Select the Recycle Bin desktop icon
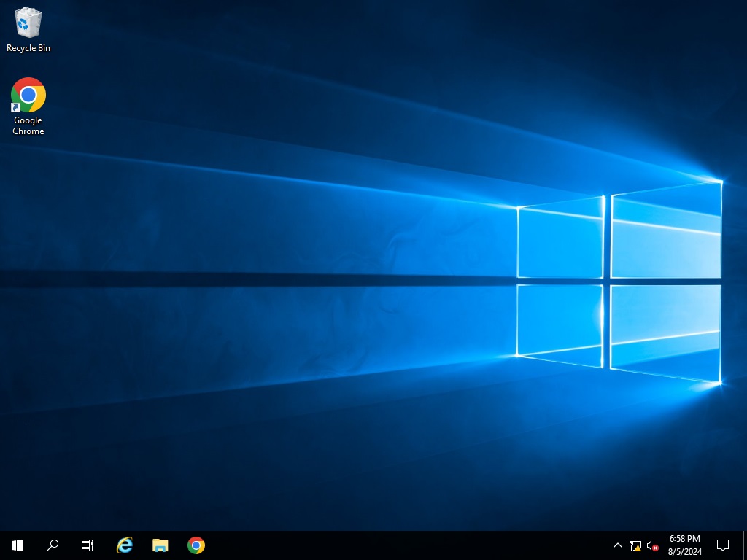Screen dimensions: 747x560 click(28, 30)
